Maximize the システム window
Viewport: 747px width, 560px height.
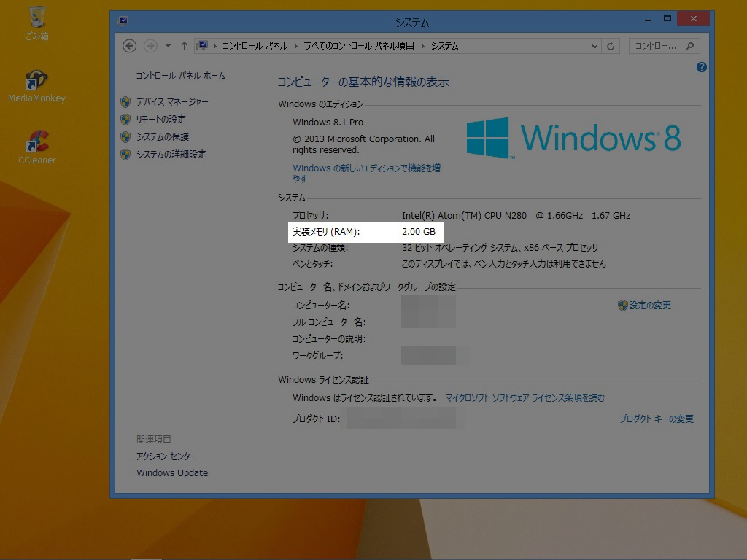coord(667,19)
